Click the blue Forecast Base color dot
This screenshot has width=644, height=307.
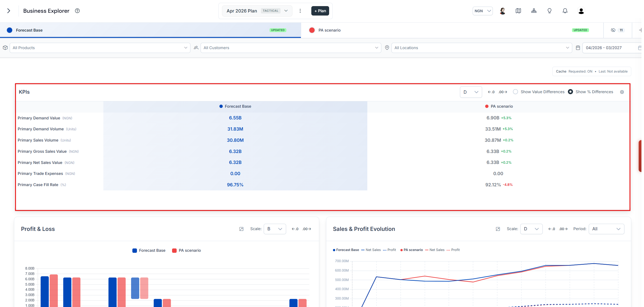pos(9,30)
